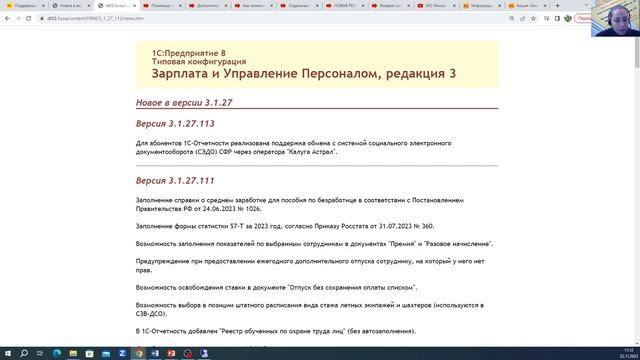640x360 pixels.
Task: Click paragraph mentioning 'Премия' и 'Разовое начисление'
Action: 314,244
